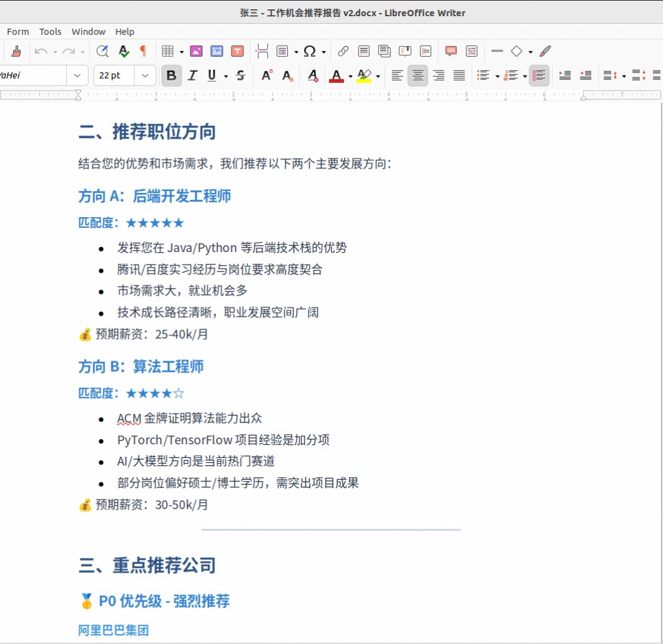Toggle Italic formatting
The image size is (663, 644).
click(x=192, y=76)
